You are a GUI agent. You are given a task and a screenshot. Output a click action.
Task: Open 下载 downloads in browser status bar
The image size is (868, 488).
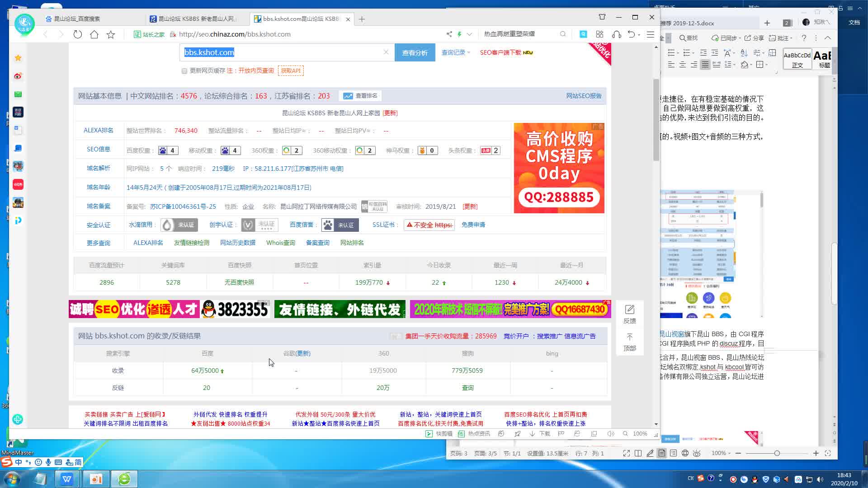[x=540, y=434]
